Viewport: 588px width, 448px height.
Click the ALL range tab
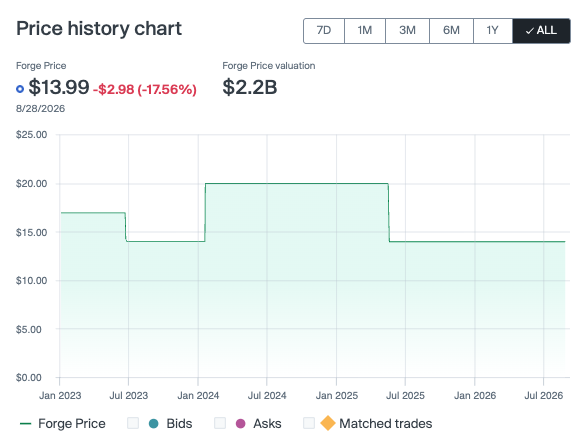[542, 30]
